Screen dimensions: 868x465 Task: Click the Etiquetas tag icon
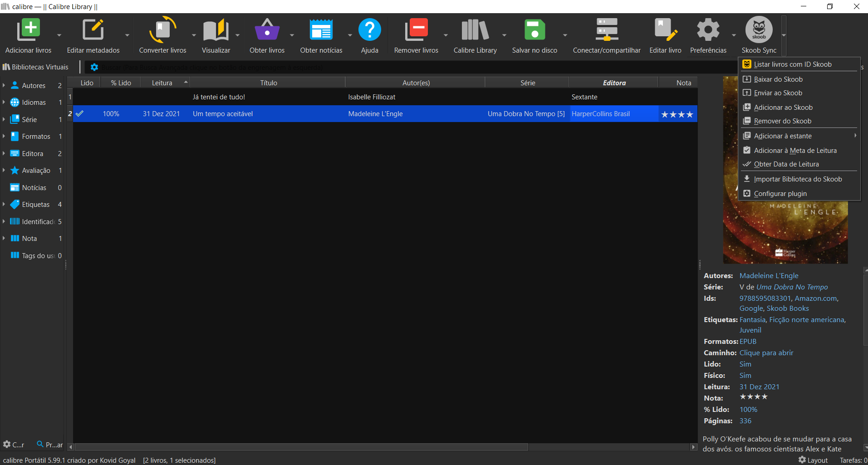(15, 204)
